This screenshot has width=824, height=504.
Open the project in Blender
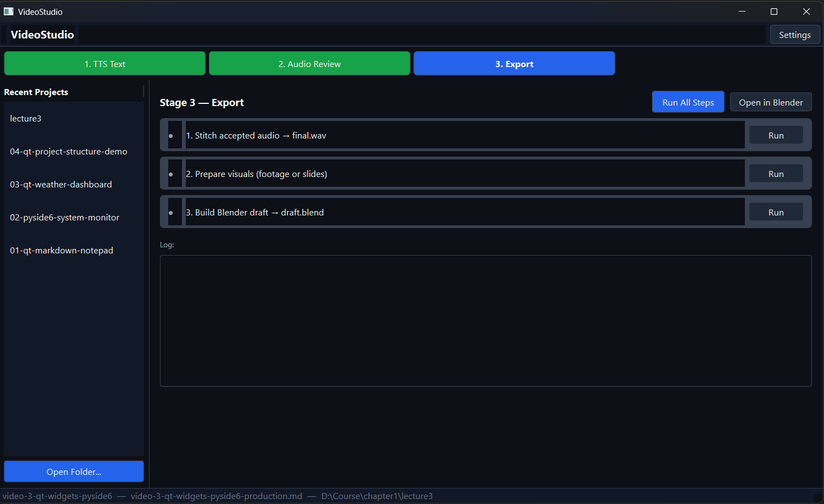coord(771,102)
